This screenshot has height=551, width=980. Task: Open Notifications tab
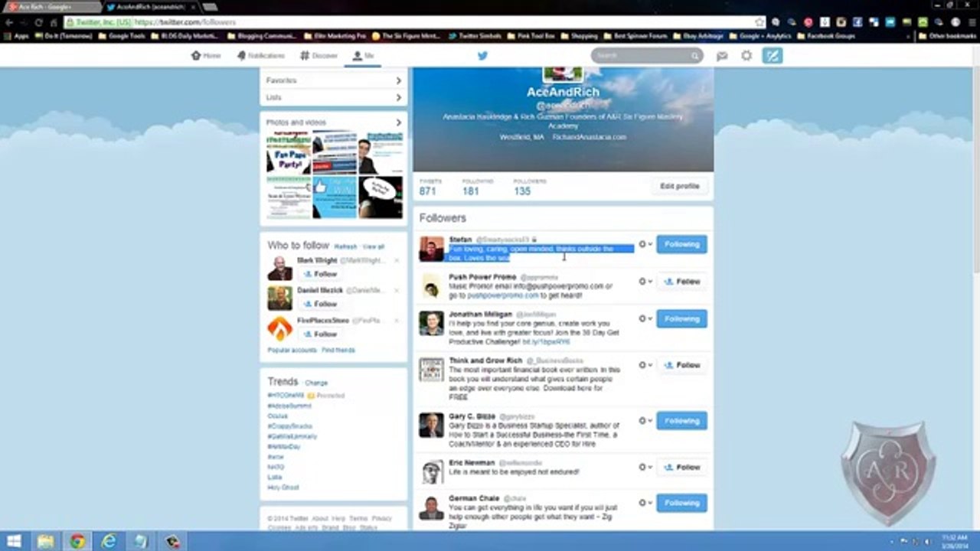click(261, 56)
